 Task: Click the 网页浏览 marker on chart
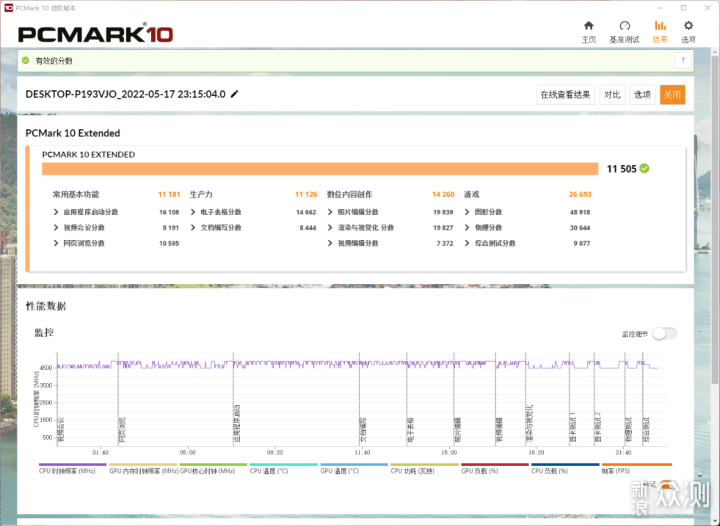[122, 430]
